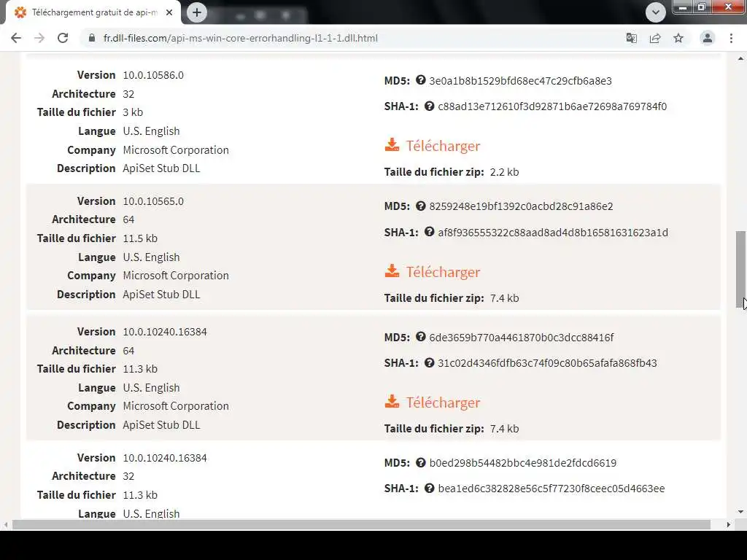Image resolution: width=747 pixels, height=560 pixels.
Task: Bookmark this page with star icon
Action: (678, 38)
